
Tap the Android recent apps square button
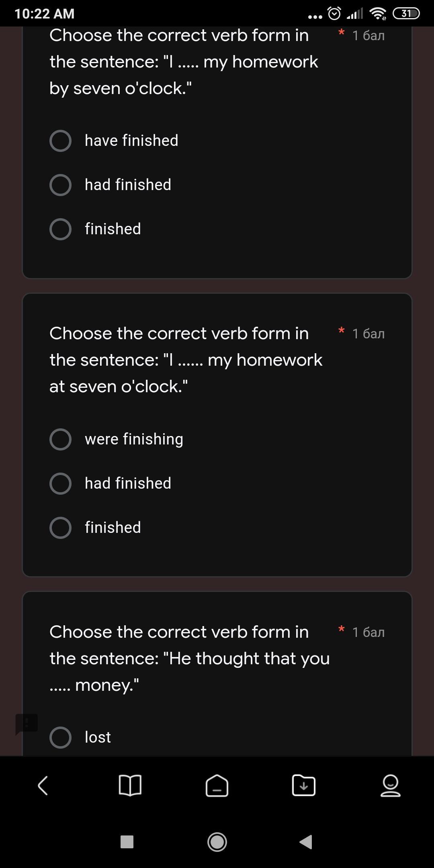(x=127, y=842)
